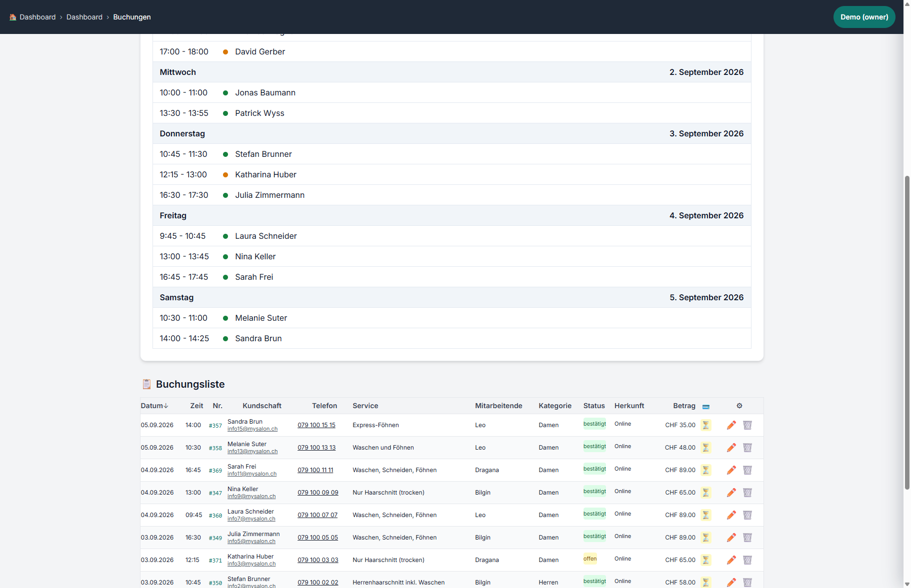The width and height of the screenshot is (911, 588).
Task: Click the home icon in breadcrumb
Action: 13,17
